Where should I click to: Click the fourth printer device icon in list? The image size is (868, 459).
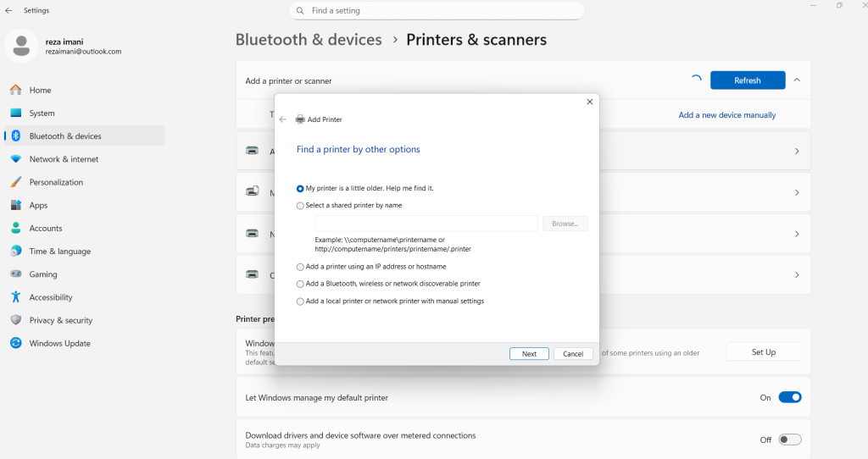tap(253, 274)
